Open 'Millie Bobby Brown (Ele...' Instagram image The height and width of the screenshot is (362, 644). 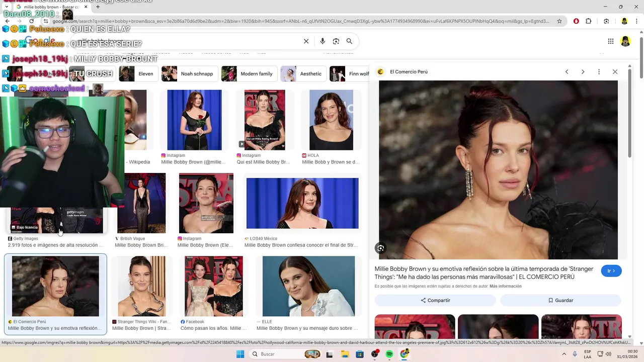point(206,203)
